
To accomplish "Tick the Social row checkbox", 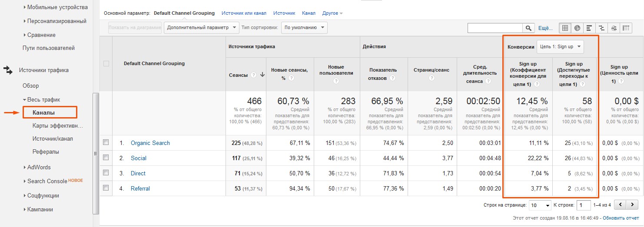I will (106, 158).
